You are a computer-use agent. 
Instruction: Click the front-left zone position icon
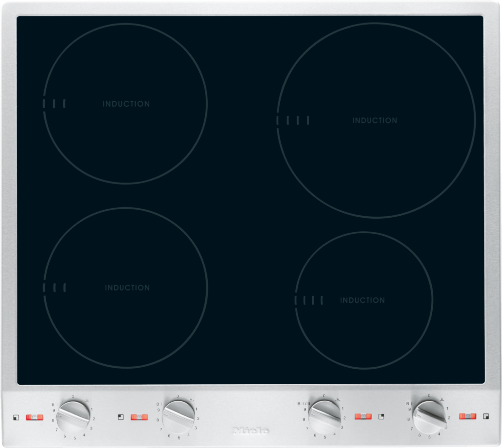coord(16,417)
